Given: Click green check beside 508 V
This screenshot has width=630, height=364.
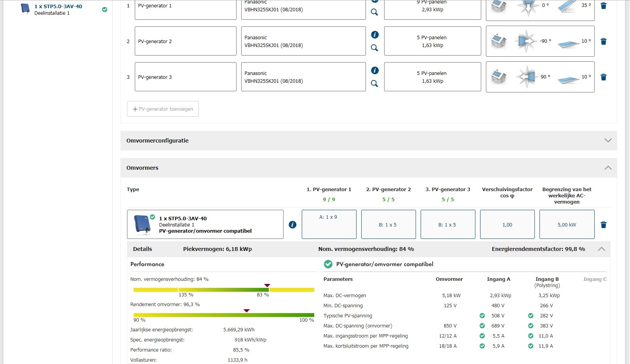Looking at the screenshot, I should [482, 316].
